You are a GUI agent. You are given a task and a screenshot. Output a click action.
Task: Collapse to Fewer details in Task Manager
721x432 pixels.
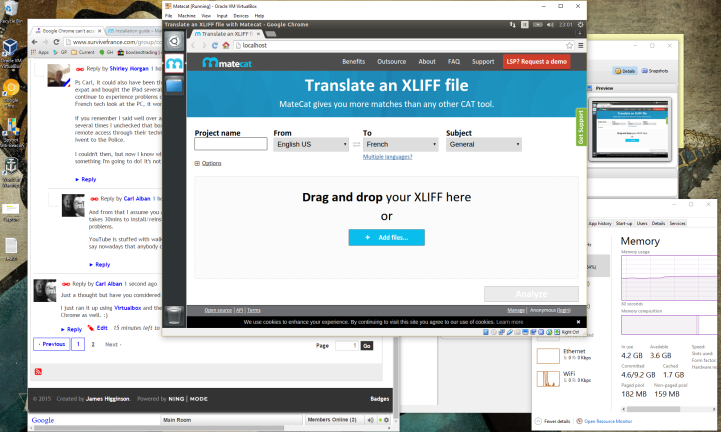pyautogui.click(x=553, y=421)
